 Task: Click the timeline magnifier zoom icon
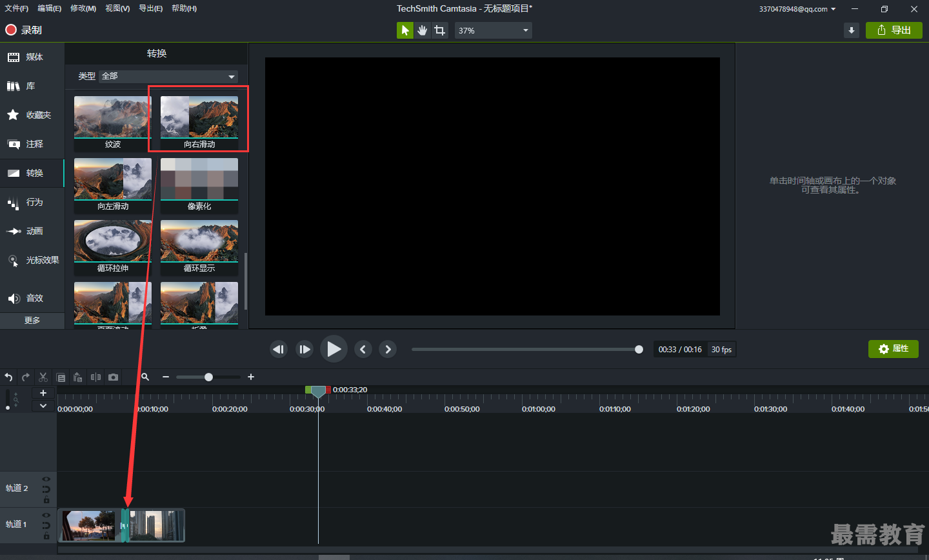[x=145, y=377]
